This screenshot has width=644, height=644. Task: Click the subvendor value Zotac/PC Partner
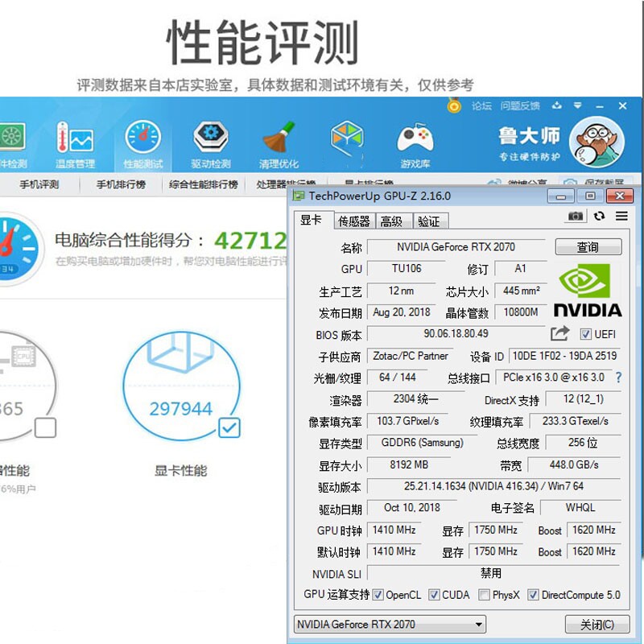[x=411, y=356]
